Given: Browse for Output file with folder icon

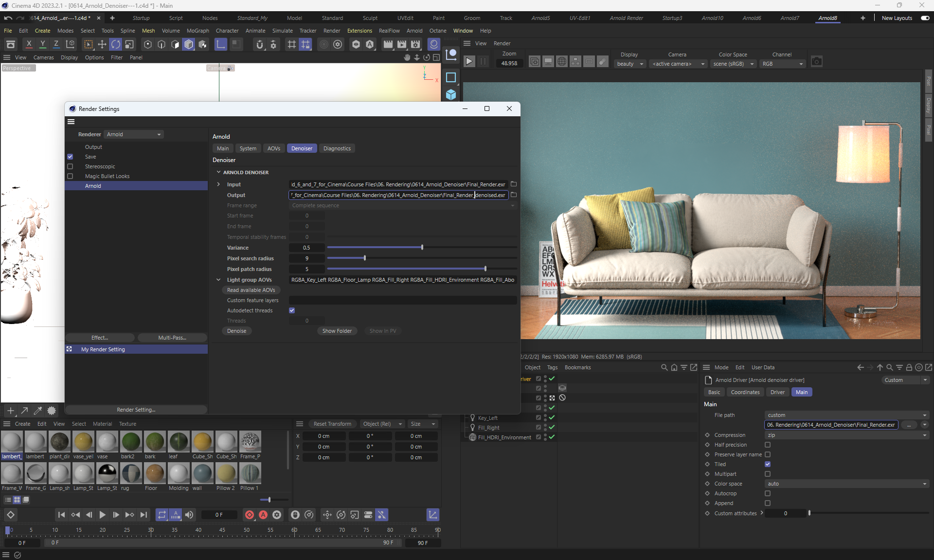Looking at the screenshot, I should tap(514, 195).
